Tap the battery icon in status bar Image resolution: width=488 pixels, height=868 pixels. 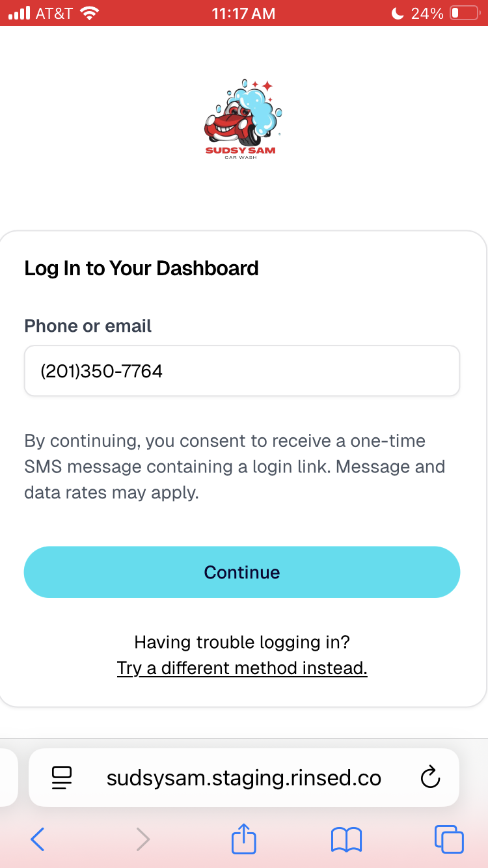click(465, 13)
